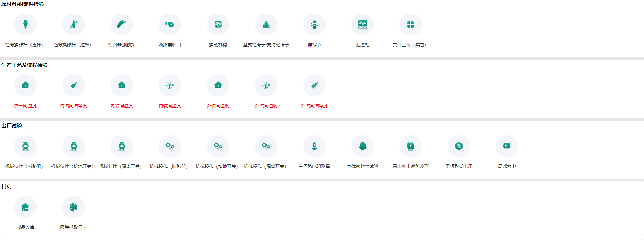This screenshot has width=644, height=240.
Task: Open the 烘干间温度 house icon
Action: tap(25, 85)
